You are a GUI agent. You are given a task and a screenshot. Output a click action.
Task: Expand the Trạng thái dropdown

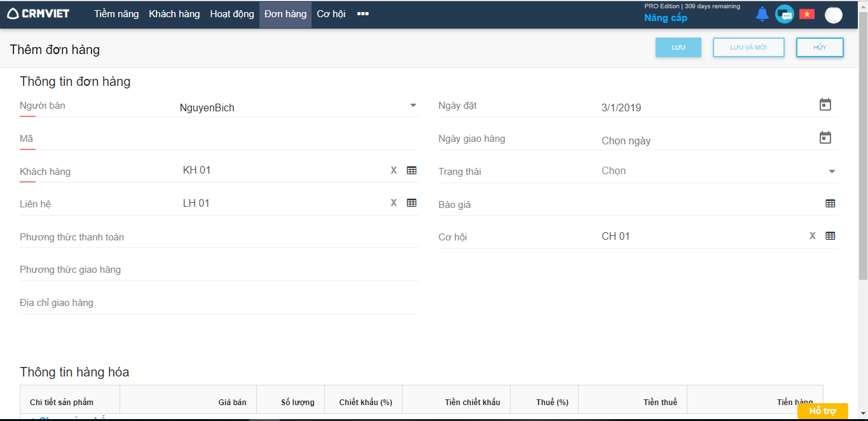832,171
